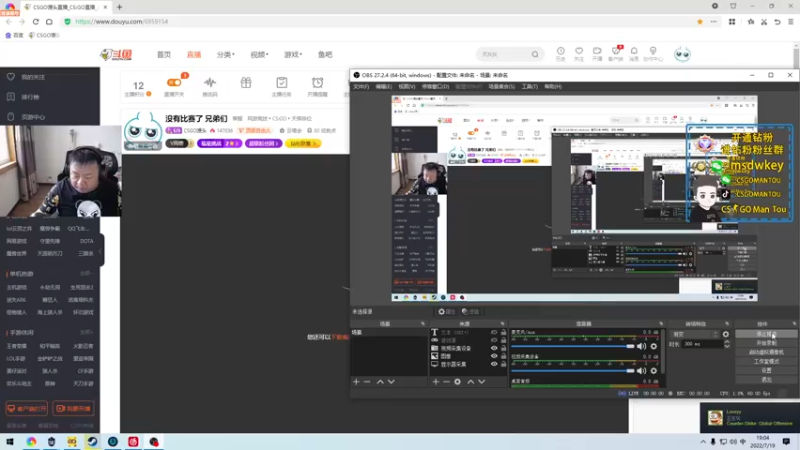
Task: Click 停止推流 button in OBS controls
Action: [766, 334]
